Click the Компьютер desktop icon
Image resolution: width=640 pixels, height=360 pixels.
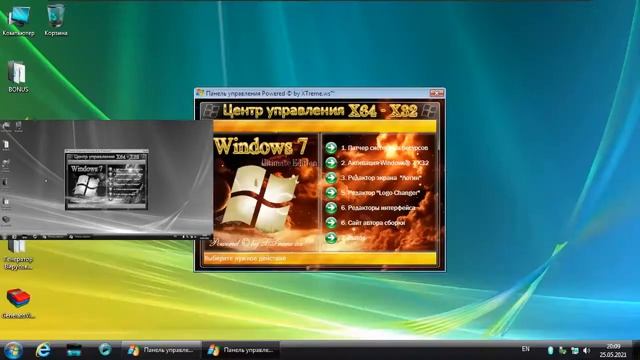click(18, 20)
